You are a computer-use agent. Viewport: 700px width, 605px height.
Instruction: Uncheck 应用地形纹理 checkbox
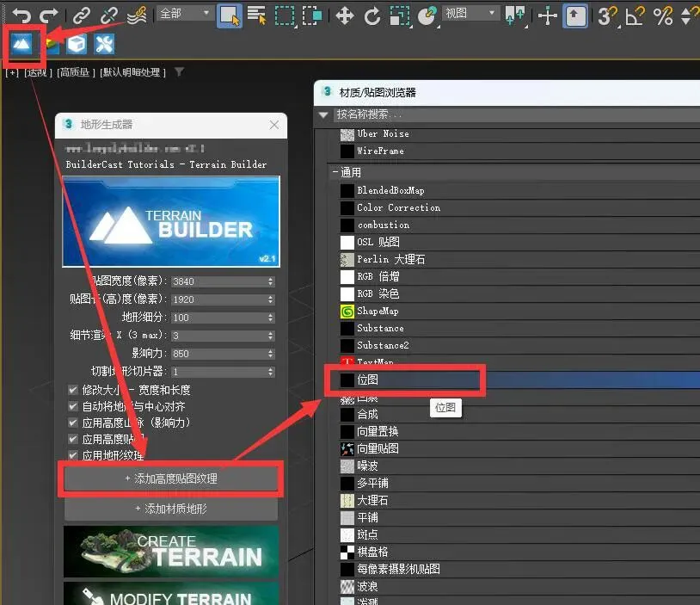pyautogui.click(x=73, y=455)
